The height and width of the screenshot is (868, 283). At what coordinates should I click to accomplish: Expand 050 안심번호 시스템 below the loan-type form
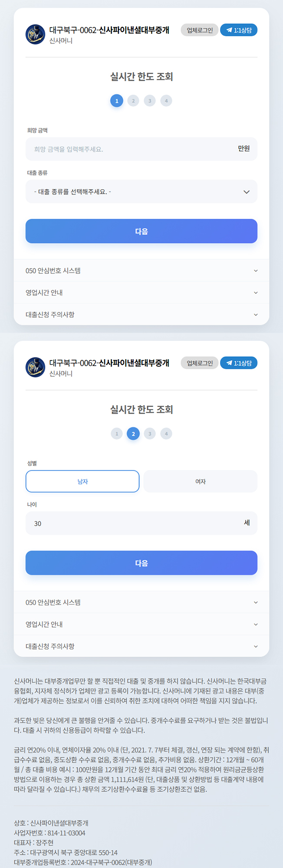[x=141, y=271]
